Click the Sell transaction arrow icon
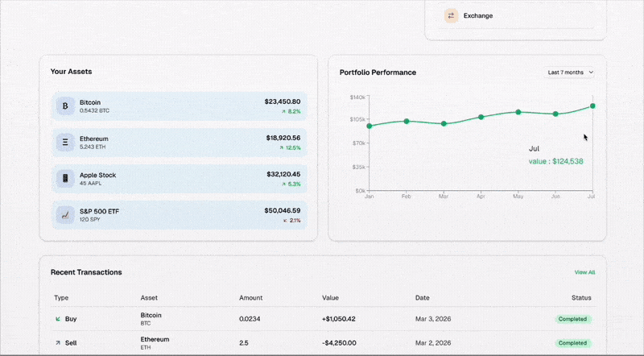Viewport: 644px width, 356px height. 57,343
